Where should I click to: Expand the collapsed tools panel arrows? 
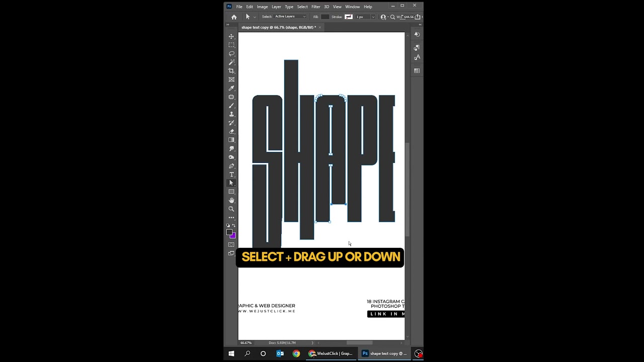[227, 24]
